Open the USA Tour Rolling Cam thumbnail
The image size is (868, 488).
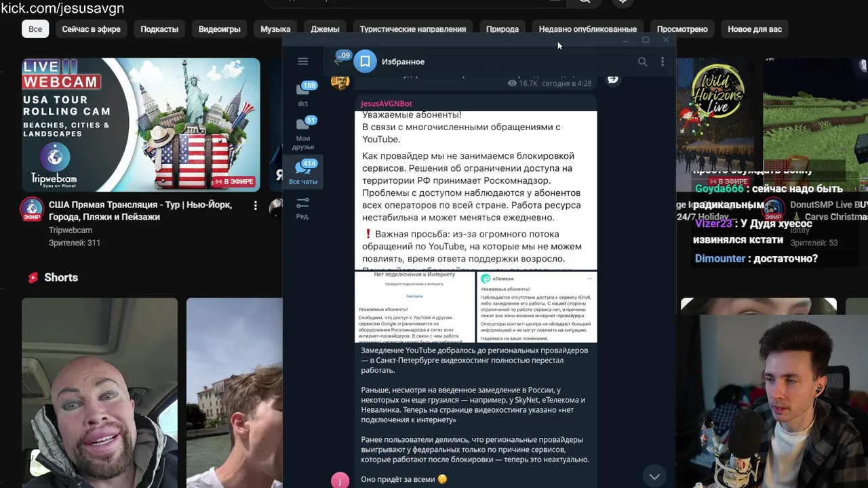141,125
